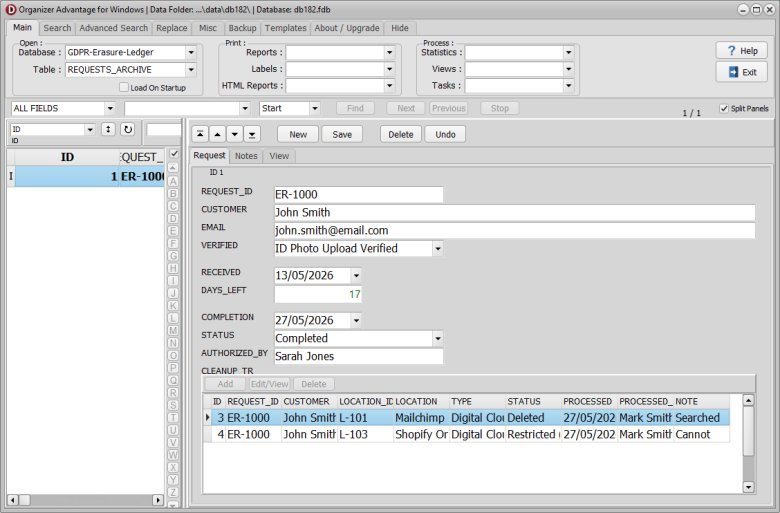Viewport: 780px width, 513px height.
Task: Switch to the Search tab
Action: pos(57,28)
